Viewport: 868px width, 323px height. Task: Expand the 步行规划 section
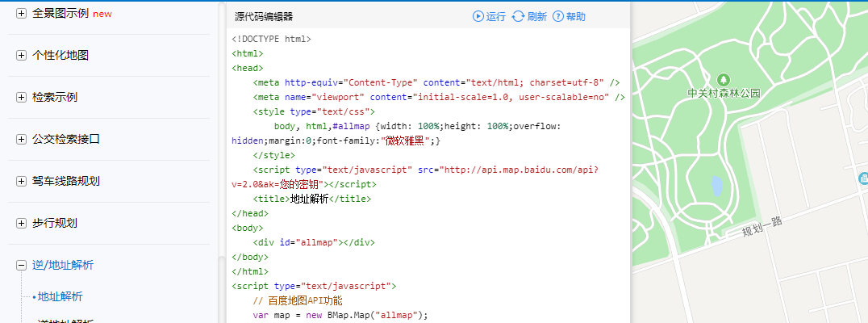(x=22, y=224)
